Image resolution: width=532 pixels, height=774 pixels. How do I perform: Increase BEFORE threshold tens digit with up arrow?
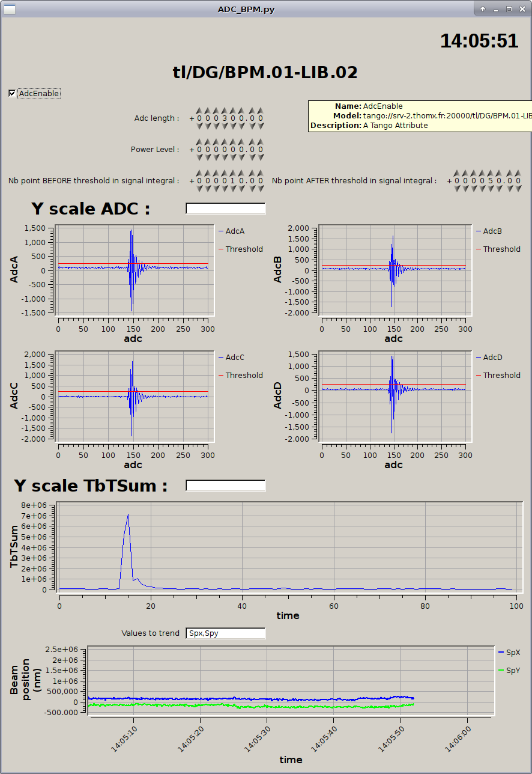(x=233, y=174)
